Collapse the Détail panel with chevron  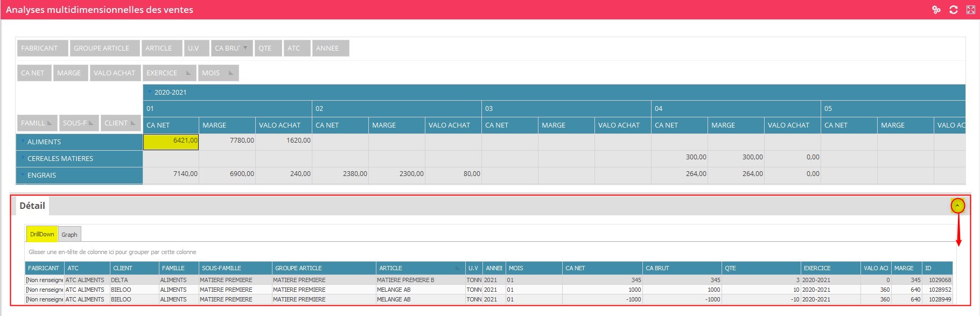click(x=957, y=206)
